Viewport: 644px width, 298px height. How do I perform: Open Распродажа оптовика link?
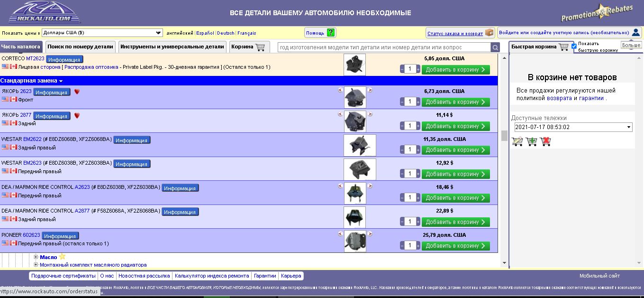coord(91,67)
